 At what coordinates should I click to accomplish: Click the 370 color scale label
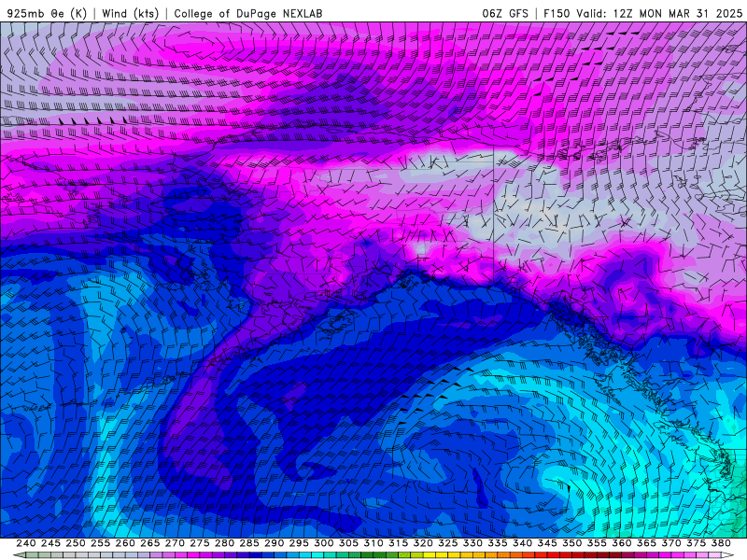click(671, 543)
